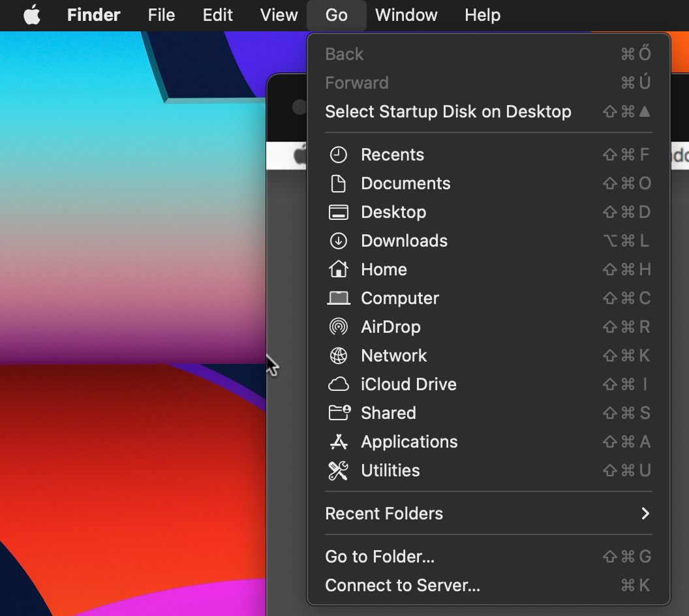This screenshot has width=689, height=616.
Task: Click the Network globe icon
Action: coord(338,356)
